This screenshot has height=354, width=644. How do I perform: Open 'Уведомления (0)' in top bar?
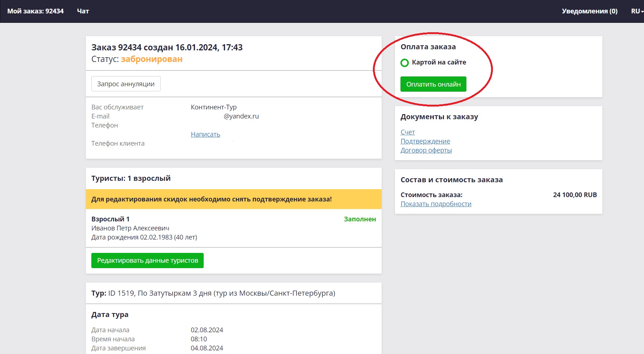[x=590, y=11]
